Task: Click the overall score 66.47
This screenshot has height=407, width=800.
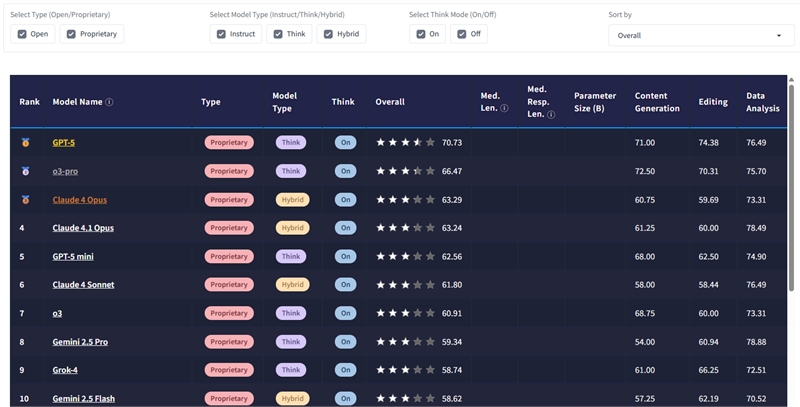Action: (452, 171)
